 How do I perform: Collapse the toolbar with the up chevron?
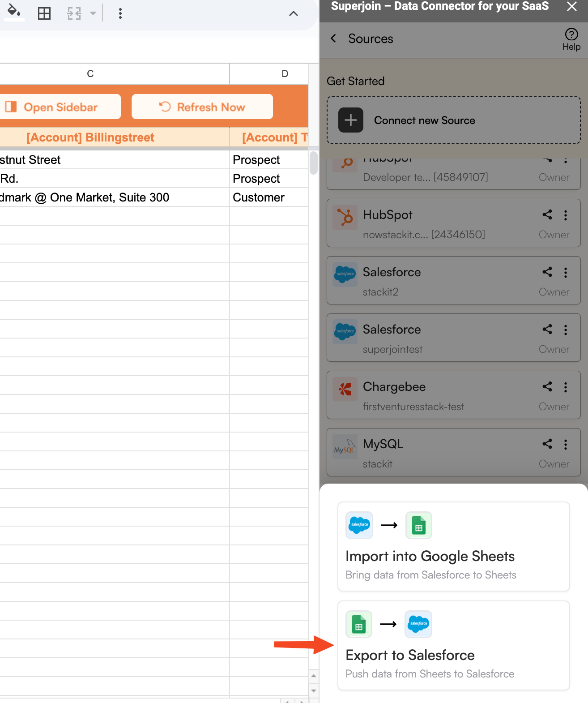pos(294,13)
